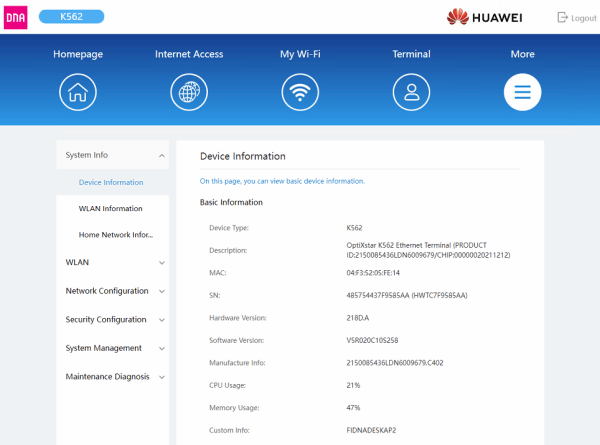Open the Internet Access globe icon

[x=189, y=92]
